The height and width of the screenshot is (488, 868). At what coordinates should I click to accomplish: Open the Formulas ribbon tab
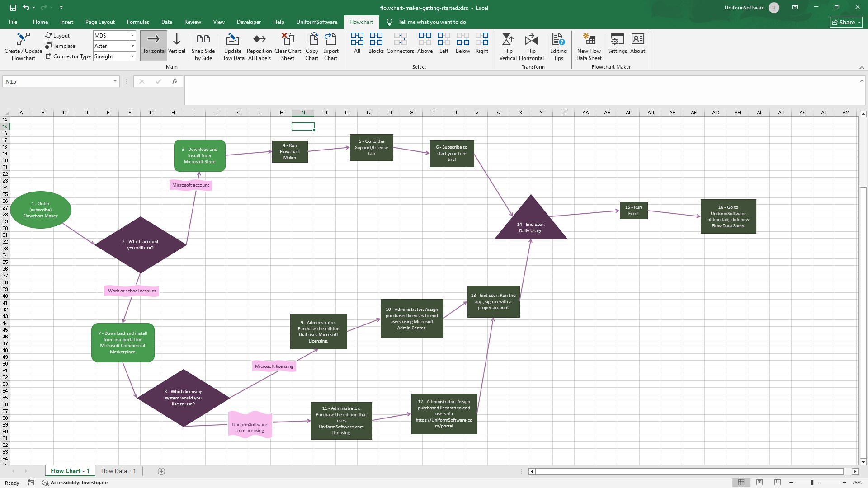coord(138,22)
